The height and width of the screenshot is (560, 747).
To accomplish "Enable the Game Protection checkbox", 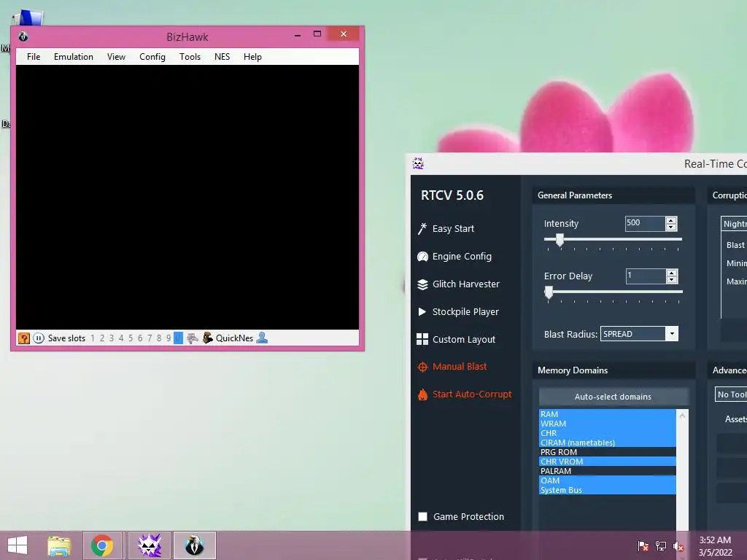I will pyautogui.click(x=422, y=517).
